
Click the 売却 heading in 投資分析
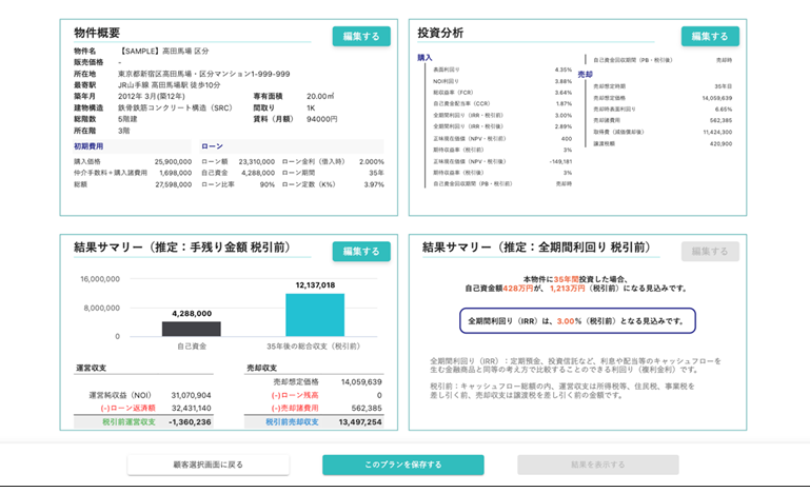click(x=586, y=73)
